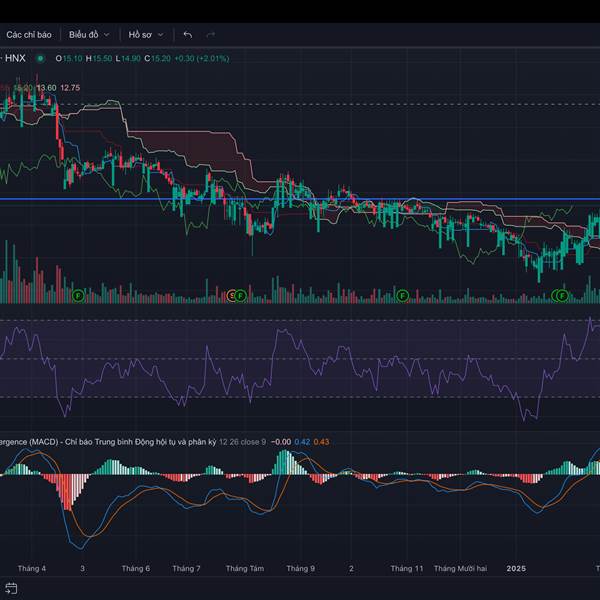Open the rightmost F event marker
This screenshot has width=600, height=600.
pyautogui.click(x=562, y=295)
